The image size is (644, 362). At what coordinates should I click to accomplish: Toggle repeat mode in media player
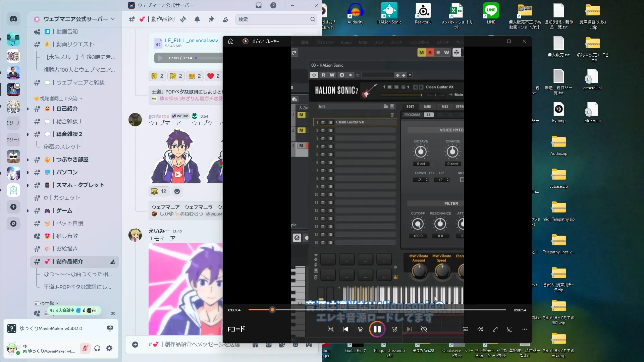(x=424, y=329)
